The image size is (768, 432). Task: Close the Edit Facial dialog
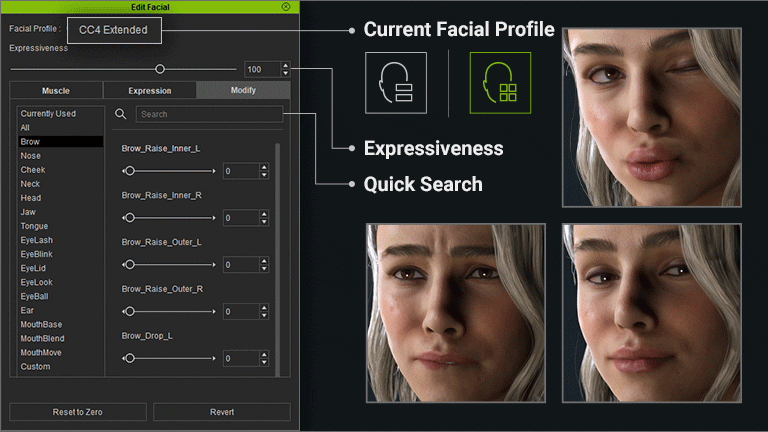(286, 6)
